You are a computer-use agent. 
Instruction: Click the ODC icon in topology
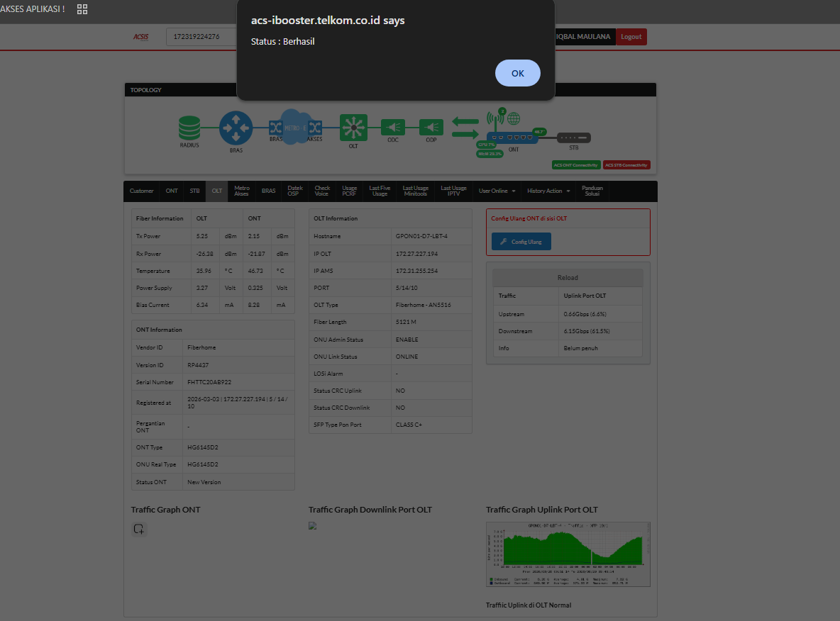392,128
